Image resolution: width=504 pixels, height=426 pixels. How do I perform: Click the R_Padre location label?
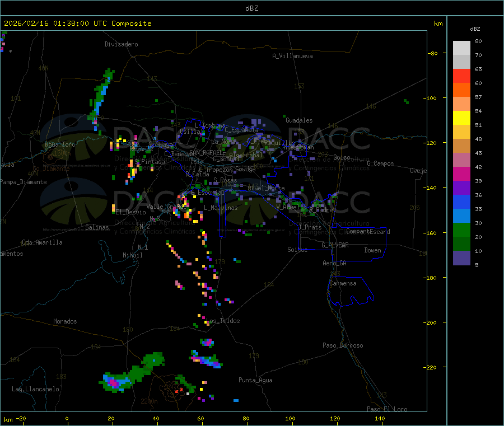tap(321, 210)
